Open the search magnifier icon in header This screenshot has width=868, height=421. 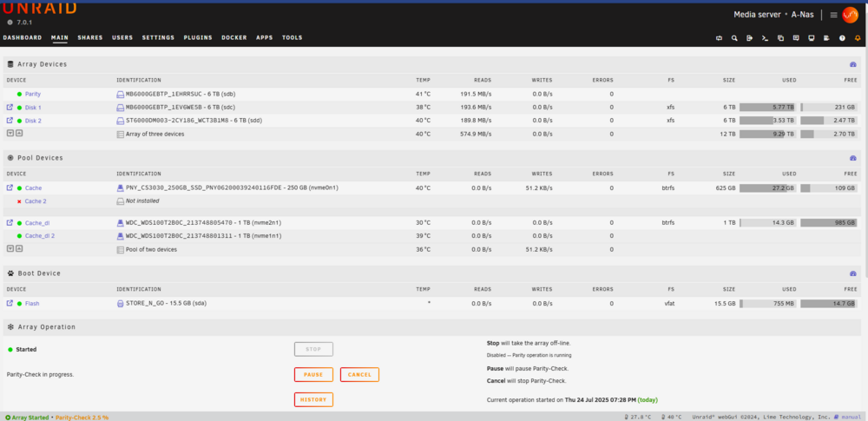734,38
